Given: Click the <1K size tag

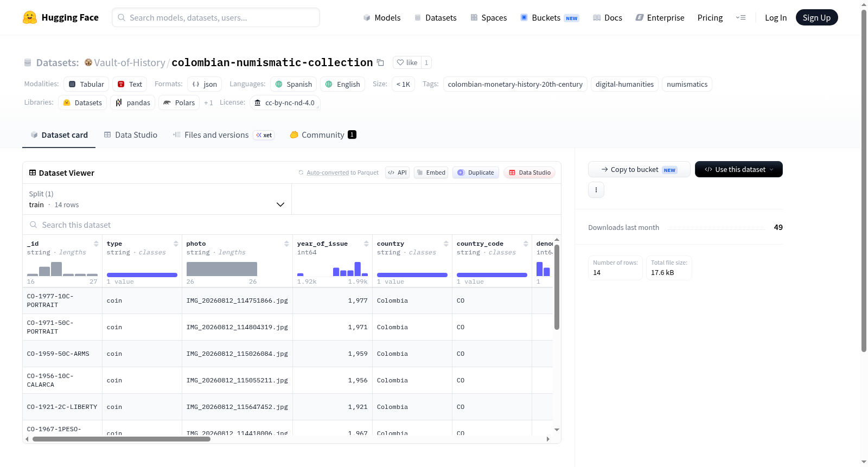Looking at the screenshot, I should pos(403,84).
